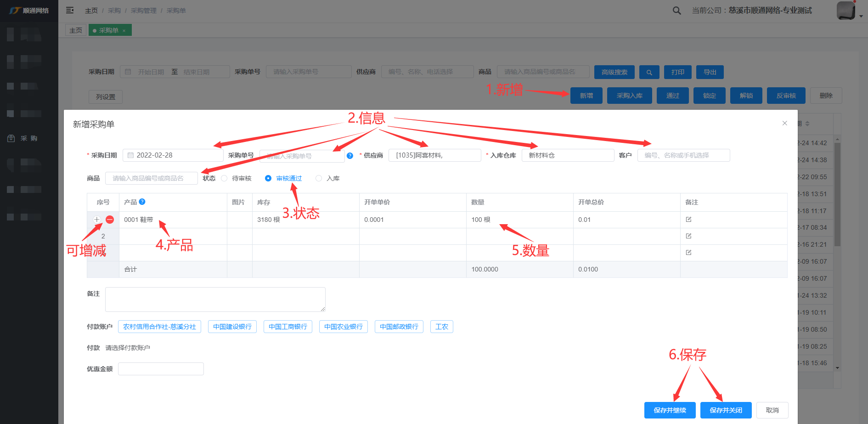Click the red remove row icon
The height and width of the screenshot is (424, 868).
point(110,220)
